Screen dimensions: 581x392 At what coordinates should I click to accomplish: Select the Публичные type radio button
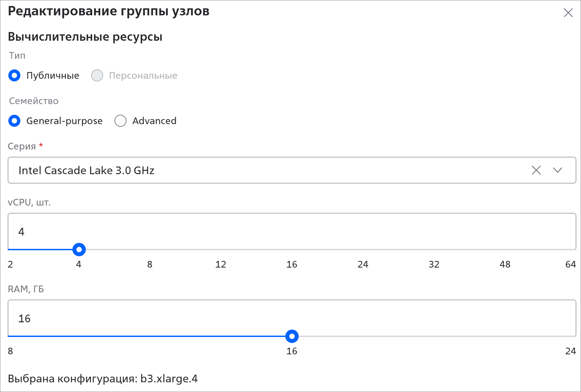14,75
